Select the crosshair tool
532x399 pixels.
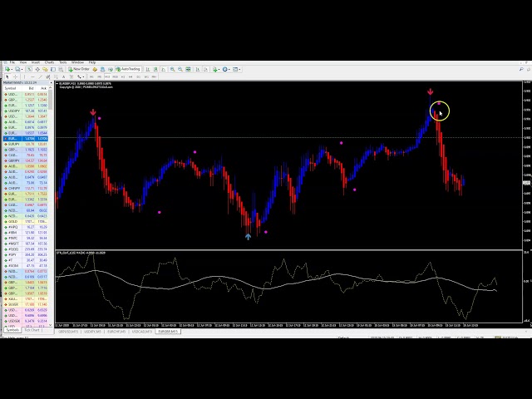17,76
